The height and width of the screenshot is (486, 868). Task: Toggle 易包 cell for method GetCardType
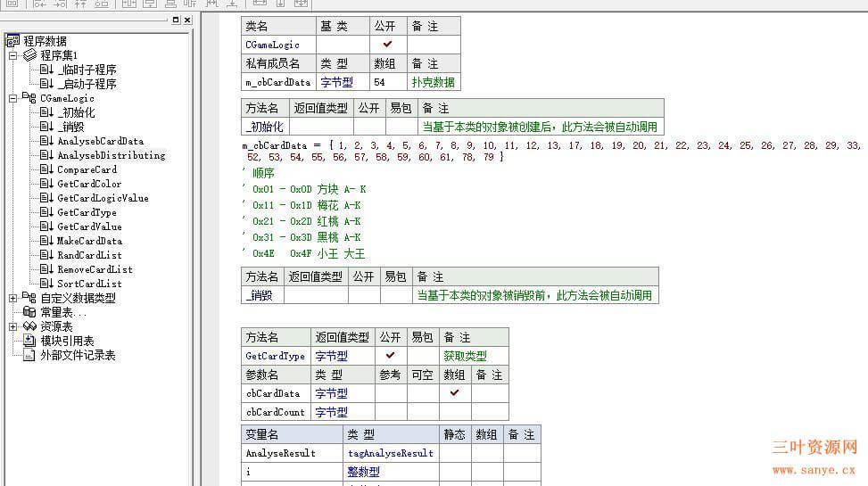(423, 356)
